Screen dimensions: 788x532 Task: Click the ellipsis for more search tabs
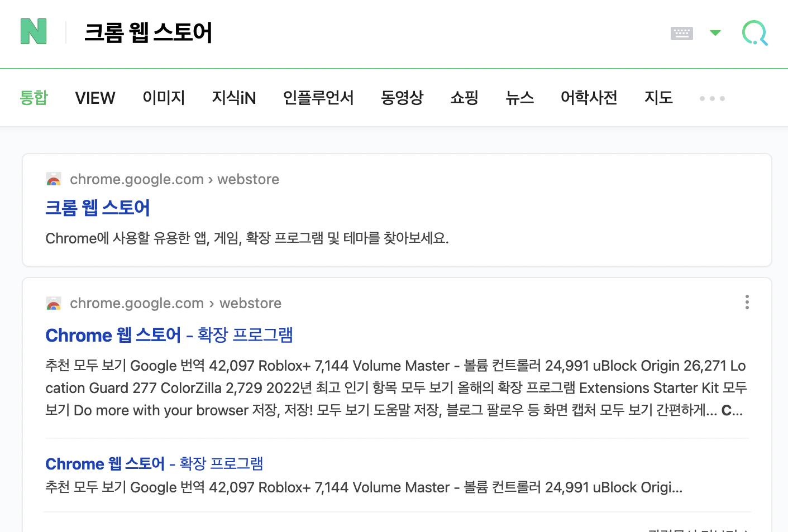pyautogui.click(x=711, y=98)
